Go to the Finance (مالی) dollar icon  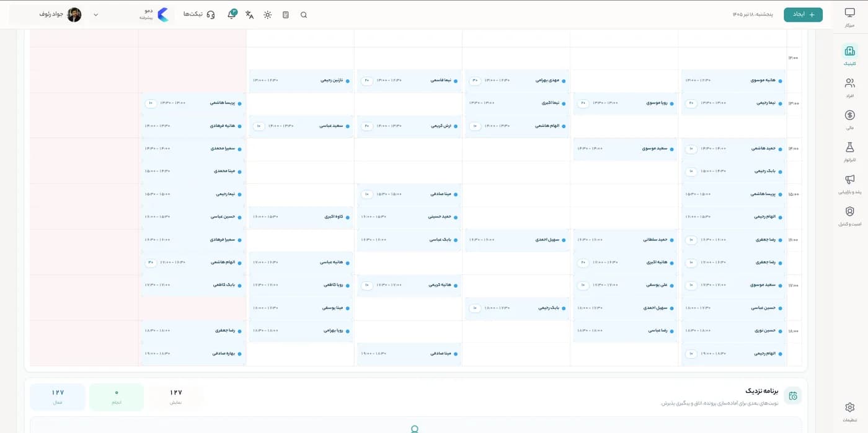click(x=849, y=119)
